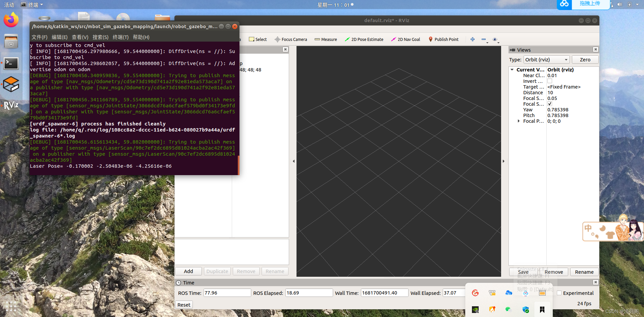Click the WPS tray icon
This screenshot has height=317, width=644.
(x=492, y=293)
